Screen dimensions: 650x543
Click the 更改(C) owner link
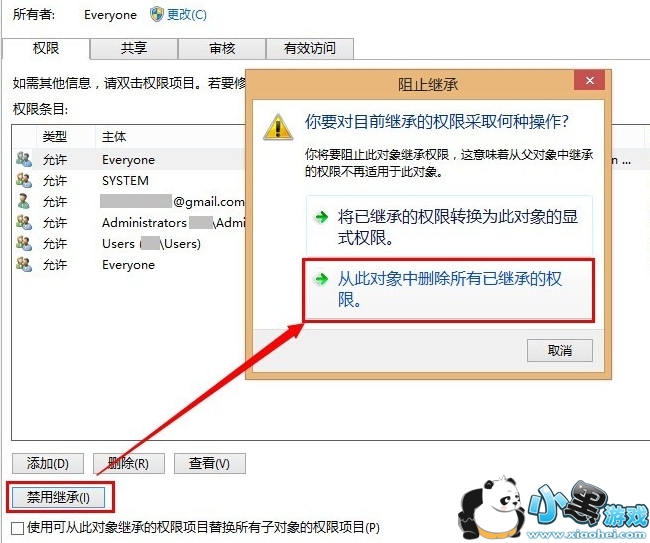tap(187, 15)
